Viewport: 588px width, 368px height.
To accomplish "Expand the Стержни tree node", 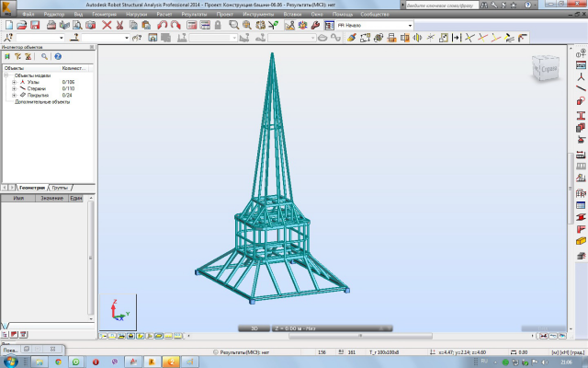I will tap(14, 89).
